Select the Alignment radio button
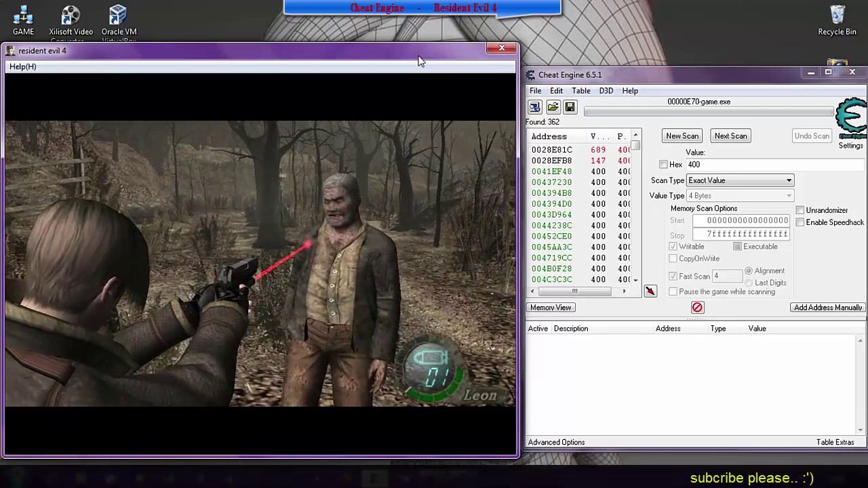Viewport: 868px width, 488px height. (749, 271)
